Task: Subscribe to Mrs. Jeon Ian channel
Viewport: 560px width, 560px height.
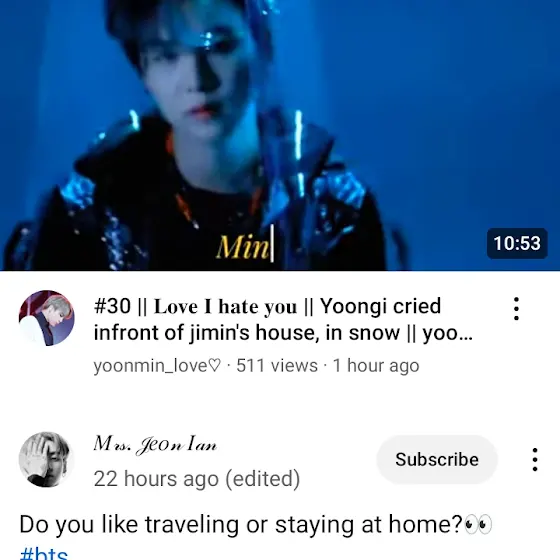Action: 437,459
